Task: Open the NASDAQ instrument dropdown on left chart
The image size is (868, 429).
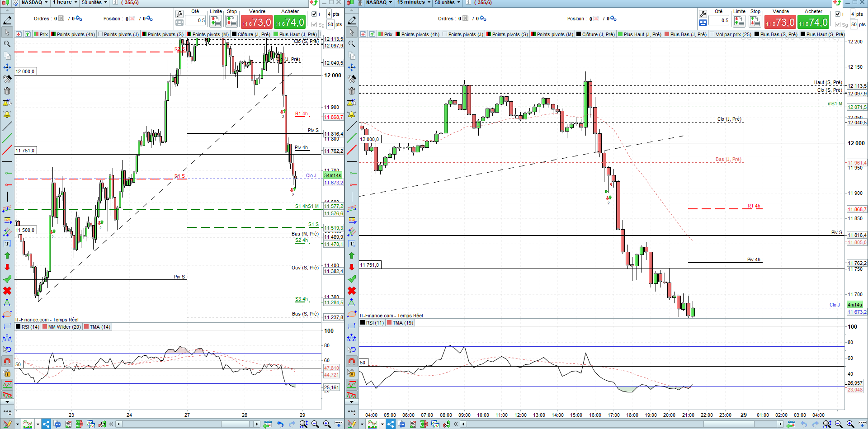Action: [x=34, y=2]
